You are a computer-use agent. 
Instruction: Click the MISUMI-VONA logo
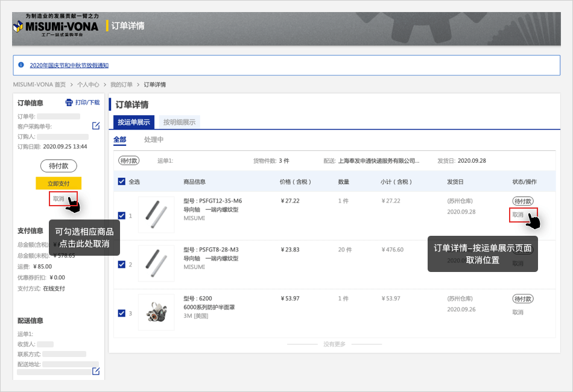[57, 26]
